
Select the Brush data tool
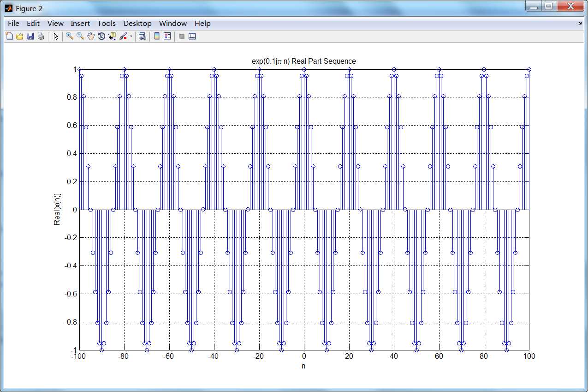tap(123, 36)
